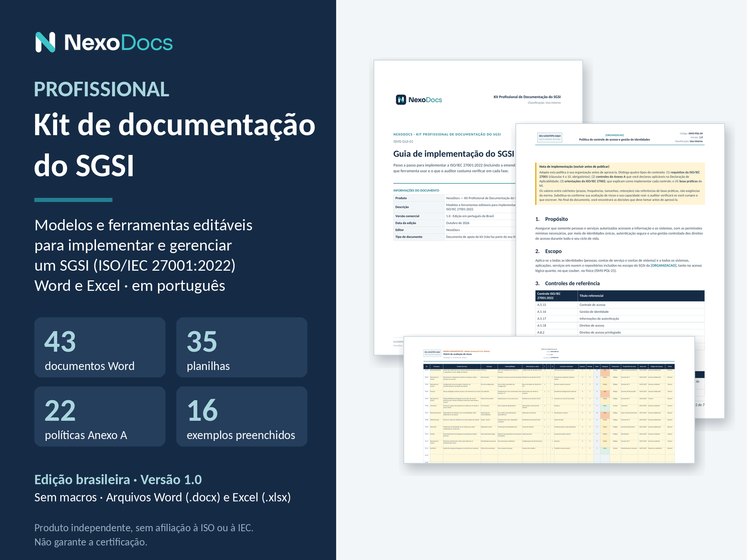
Task: Open the "Guia de implementação do SGSI" document thumbnail
Action: pos(444,207)
